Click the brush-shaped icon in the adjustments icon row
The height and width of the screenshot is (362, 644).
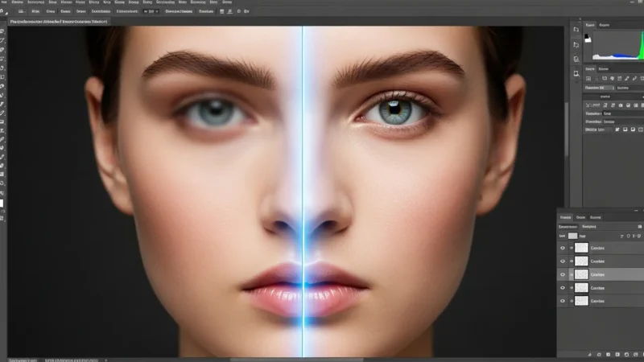click(x=627, y=78)
